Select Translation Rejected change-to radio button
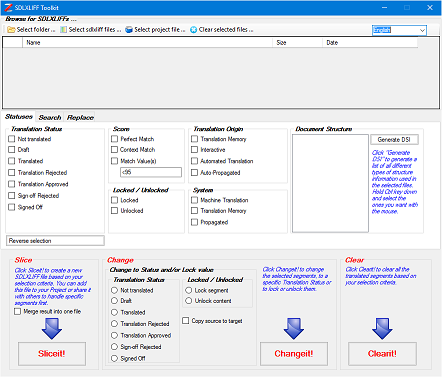The width and height of the screenshot is (442, 377). click(x=114, y=323)
